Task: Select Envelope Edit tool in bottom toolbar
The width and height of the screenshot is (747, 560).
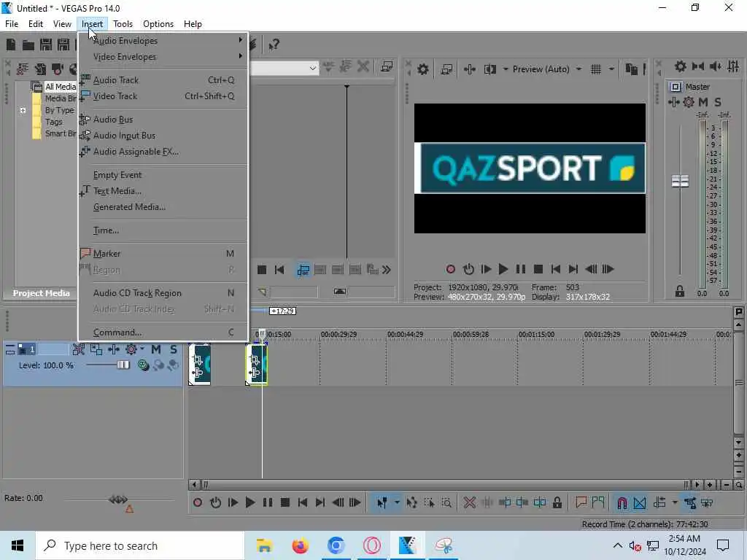Action: [411, 502]
